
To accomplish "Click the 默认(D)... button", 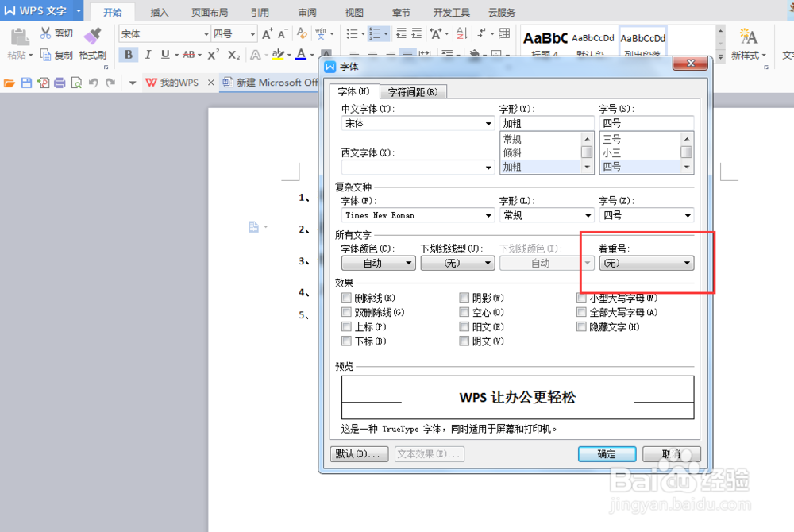I will pos(359,454).
